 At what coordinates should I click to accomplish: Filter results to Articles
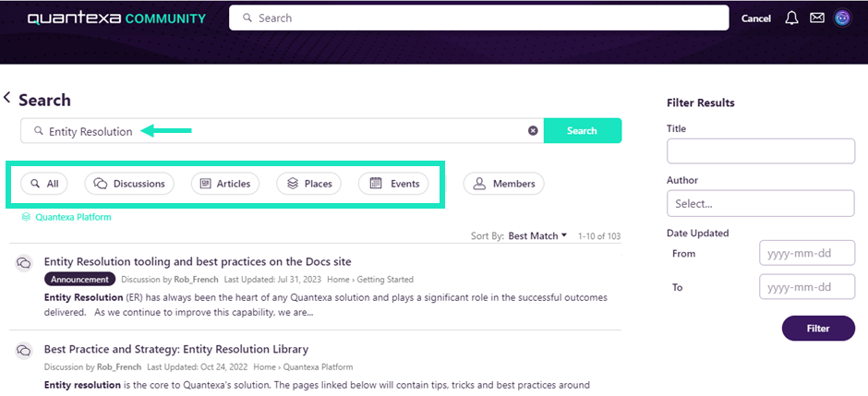click(224, 184)
